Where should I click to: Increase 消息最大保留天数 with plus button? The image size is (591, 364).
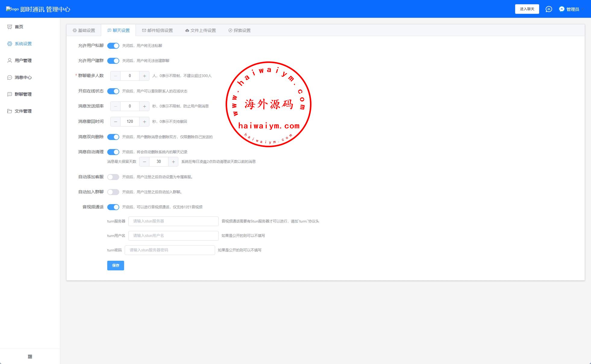click(x=173, y=162)
